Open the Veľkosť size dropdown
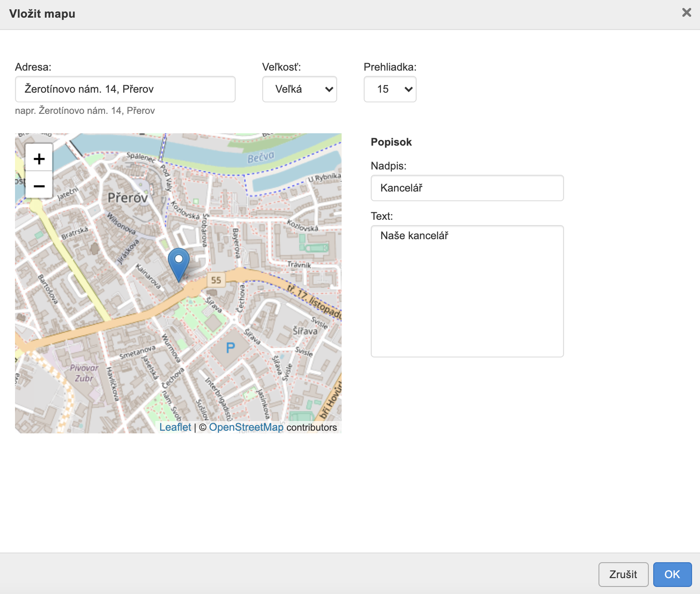Screen dimensions: 700x594 click(x=299, y=89)
